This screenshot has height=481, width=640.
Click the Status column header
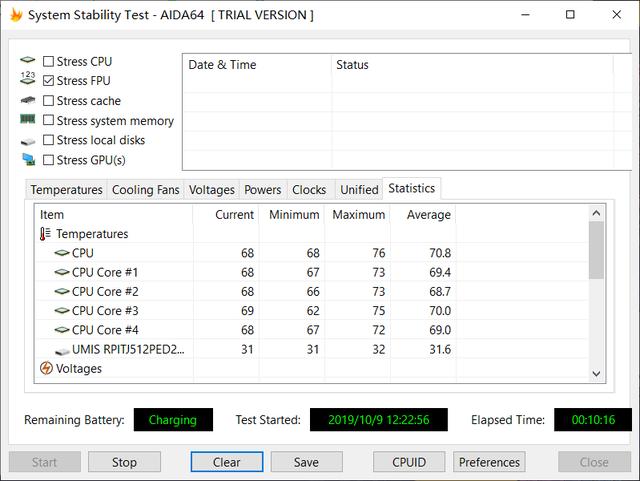click(x=472, y=65)
